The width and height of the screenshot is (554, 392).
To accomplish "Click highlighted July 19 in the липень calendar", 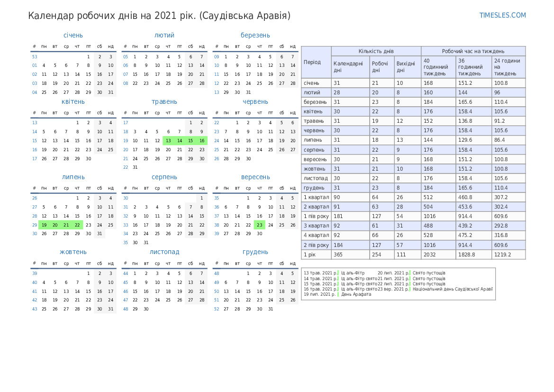I will point(44,225).
